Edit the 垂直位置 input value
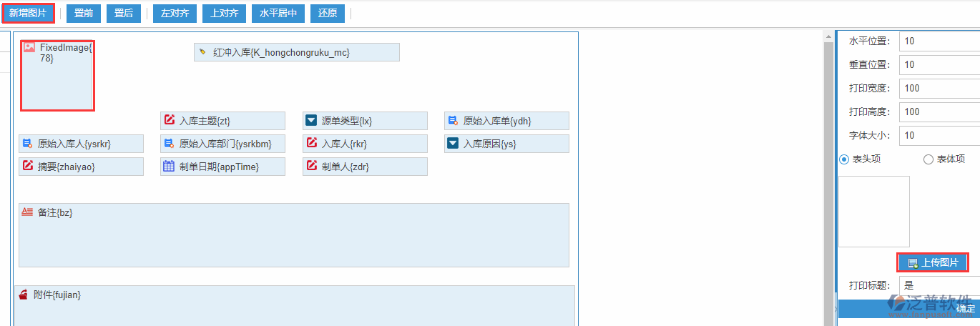Image resolution: width=980 pixels, height=326 pixels. click(x=939, y=64)
